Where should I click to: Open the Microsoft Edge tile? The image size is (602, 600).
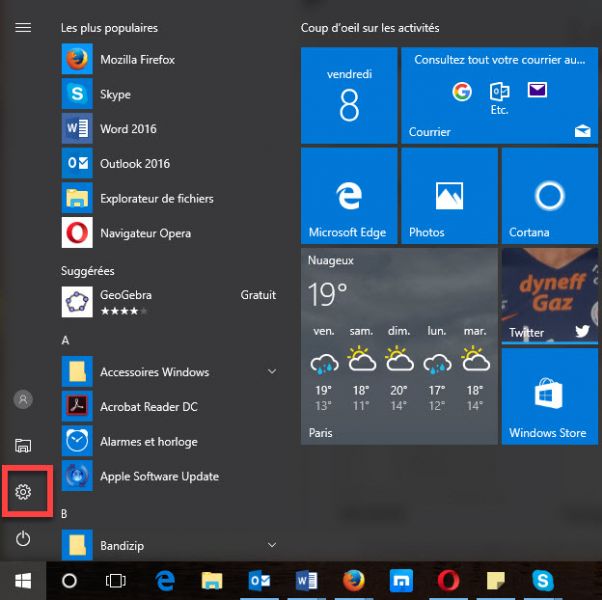[x=349, y=196]
